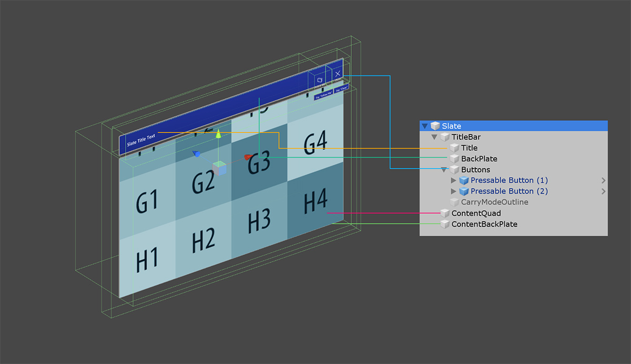631x364 pixels.
Task: Click the follow-me icon left of the slate's X
Action: pos(319,80)
